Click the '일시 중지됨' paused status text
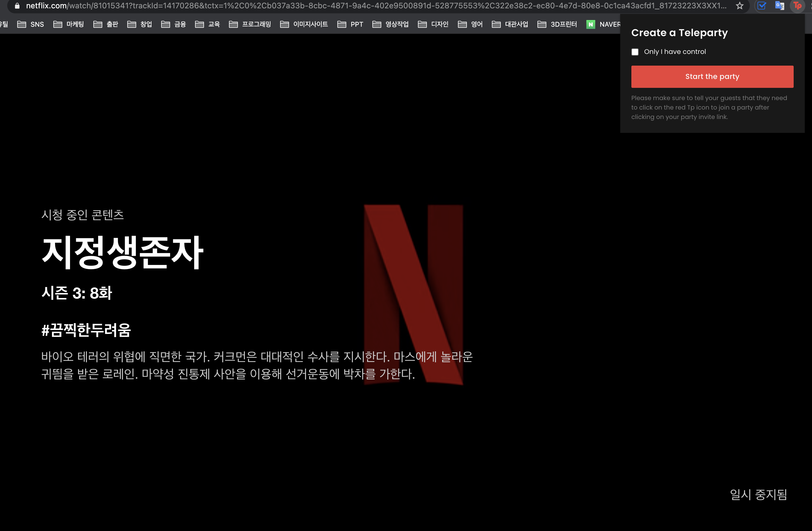 coord(758,495)
